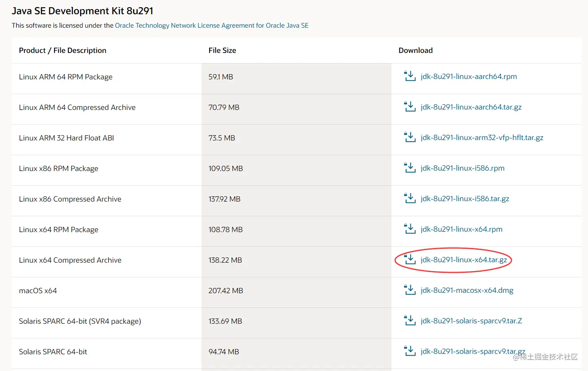Image resolution: width=588 pixels, height=371 pixels.
Task: Click download icon for circled linux-x64.tar.gz
Action: click(409, 259)
